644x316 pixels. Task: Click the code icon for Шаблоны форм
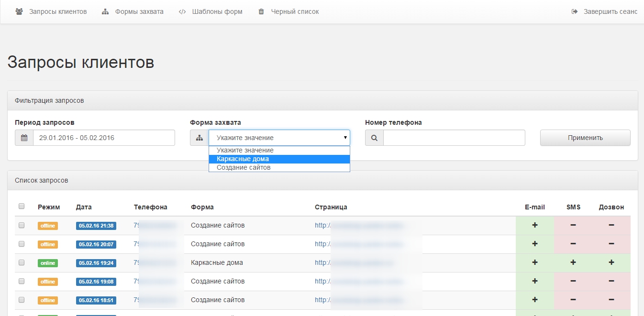(x=182, y=11)
